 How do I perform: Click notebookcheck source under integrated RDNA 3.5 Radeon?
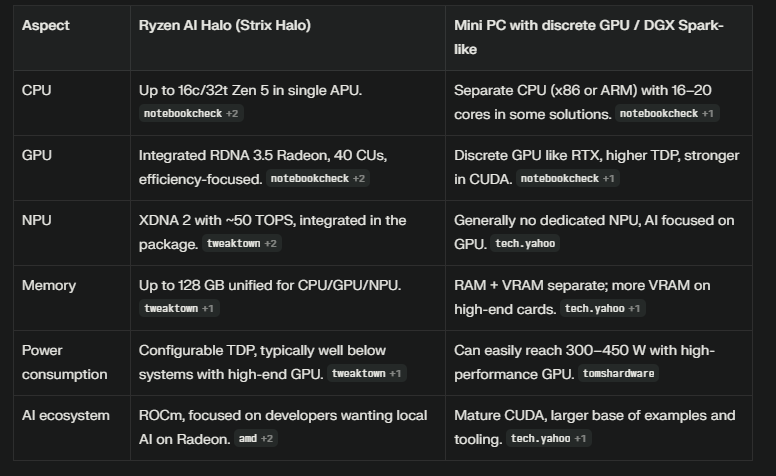[x=318, y=179]
